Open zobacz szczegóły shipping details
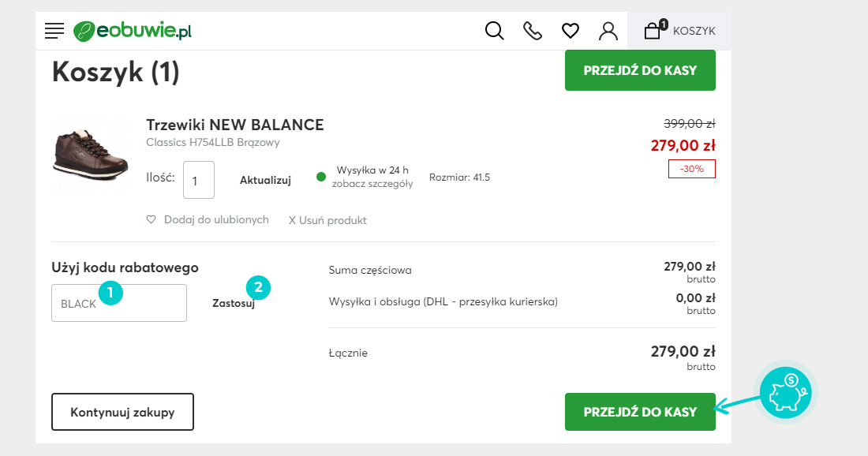Screen dimensions: 868x456 [x=372, y=184]
